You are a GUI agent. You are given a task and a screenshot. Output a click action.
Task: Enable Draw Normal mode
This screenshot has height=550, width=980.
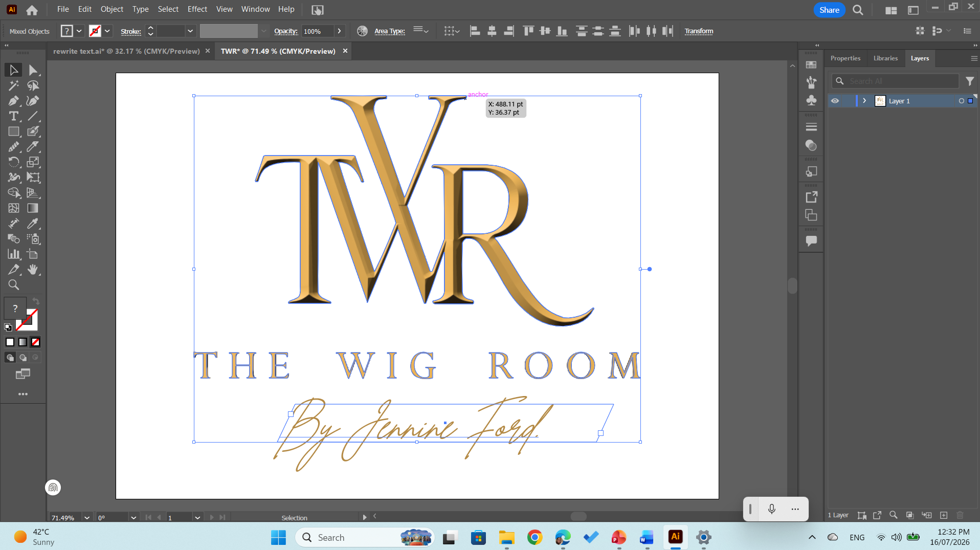click(x=10, y=358)
